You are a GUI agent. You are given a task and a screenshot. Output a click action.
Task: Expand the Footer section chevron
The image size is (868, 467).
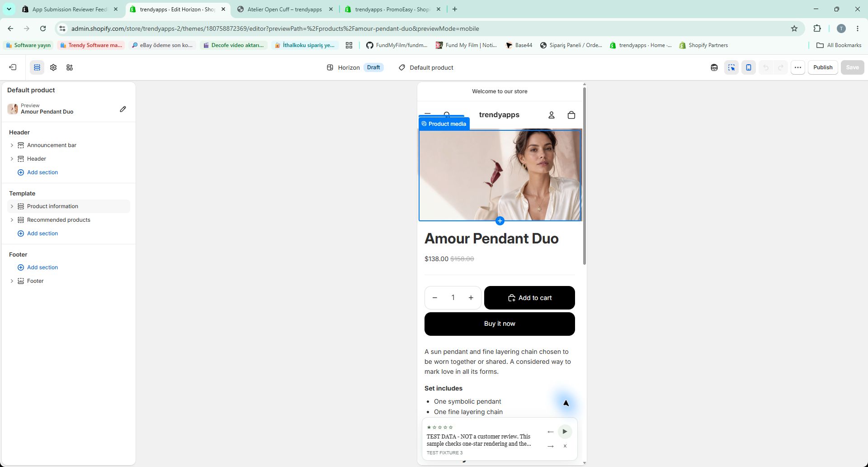pyautogui.click(x=12, y=281)
